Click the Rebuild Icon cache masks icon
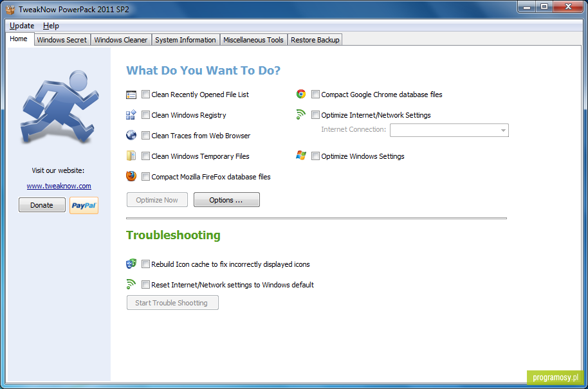 (x=131, y=264)
